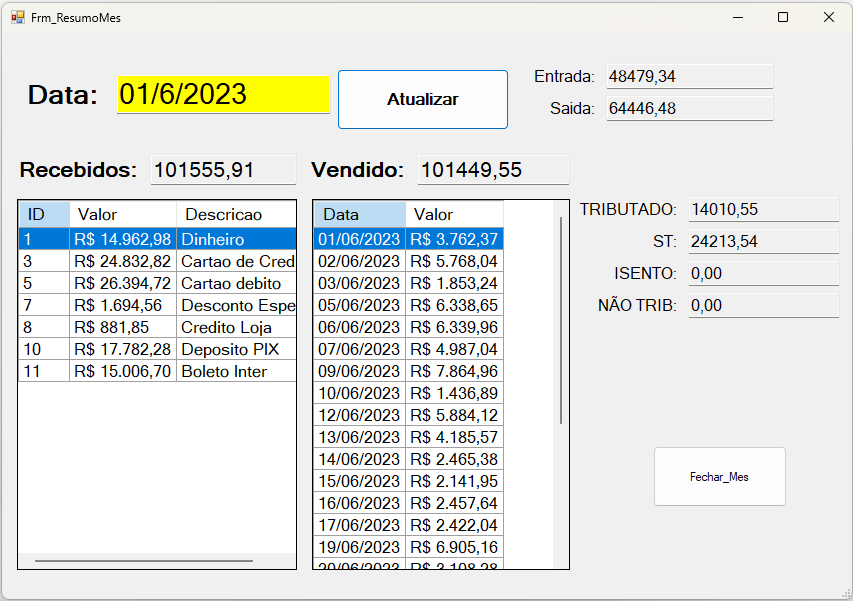This screenshot has width=853, height=601.
Task: Click the TRIBUTADO value field
Action: [x=762, y=209]
